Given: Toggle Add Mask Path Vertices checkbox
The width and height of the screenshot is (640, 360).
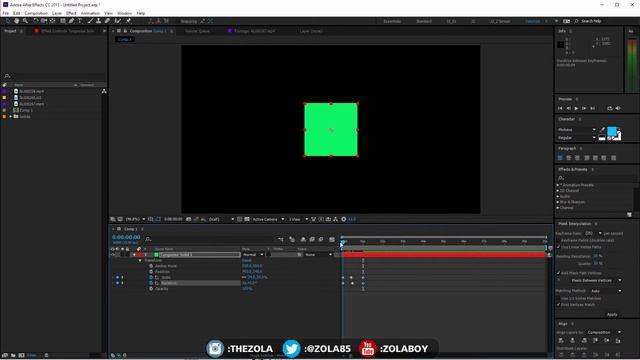Looking at the screenshot, I should click(x=558, y=273).
